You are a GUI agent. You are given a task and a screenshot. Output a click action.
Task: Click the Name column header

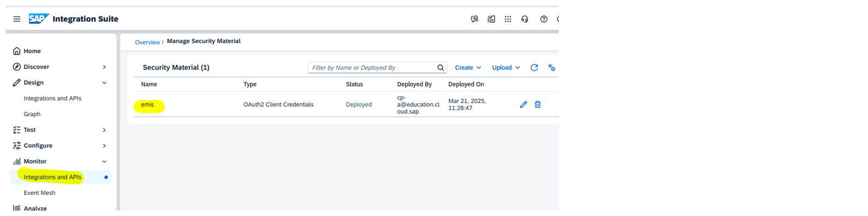(149, 84)
